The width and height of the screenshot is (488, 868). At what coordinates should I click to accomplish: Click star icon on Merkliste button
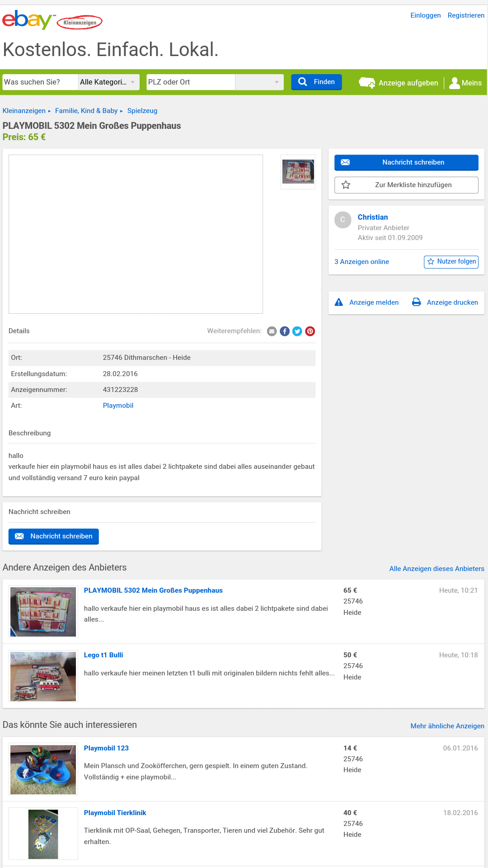(x=346, y=185)
